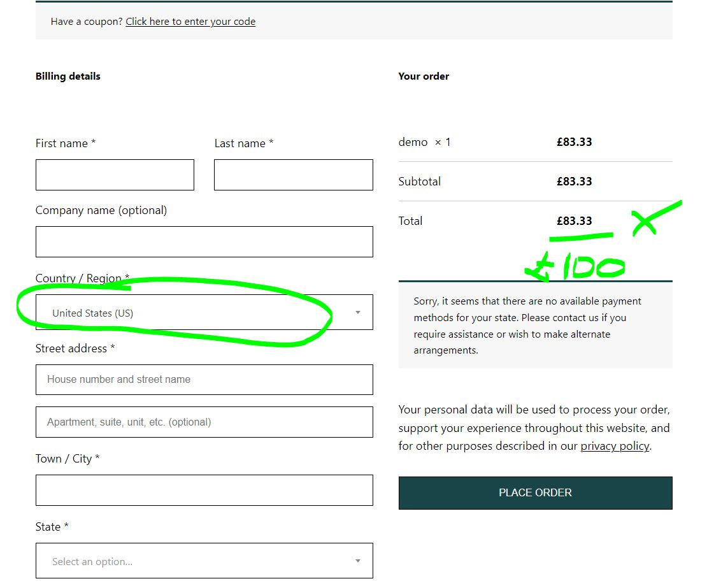Open the privacy policy link
Viewport: 707px width, 588px height.
pos(615,446)
